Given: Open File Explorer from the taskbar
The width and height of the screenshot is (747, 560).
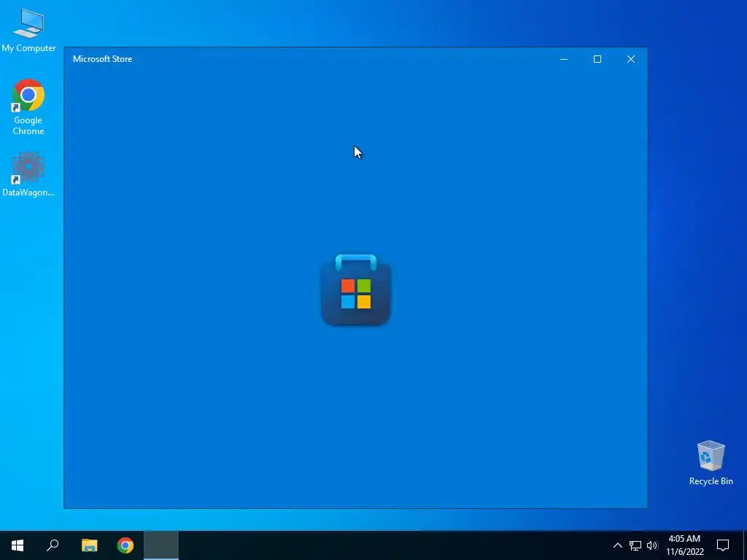Looking at the screenshot, I should (89, 545).
